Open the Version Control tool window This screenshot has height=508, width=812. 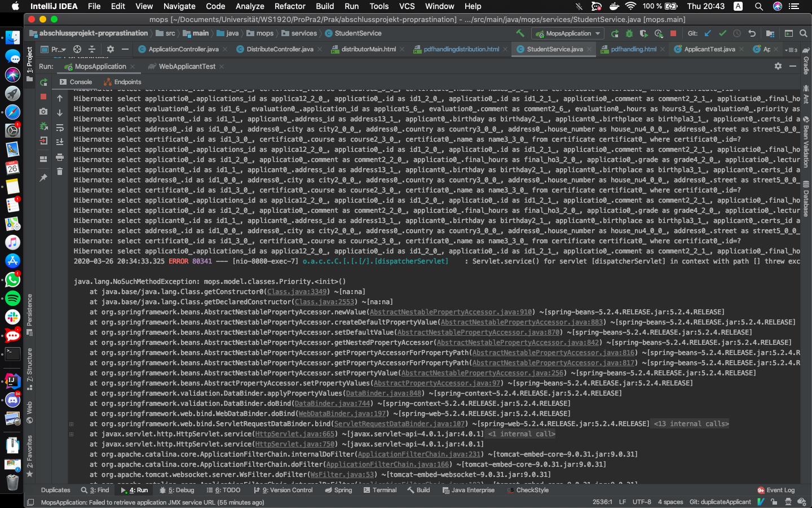click(283, 490)
